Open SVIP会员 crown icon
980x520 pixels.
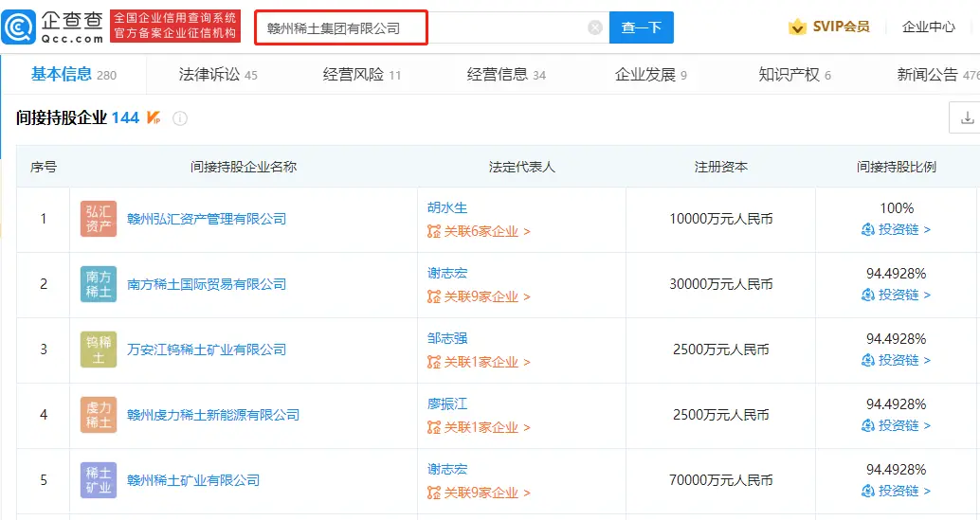tap(797, 27)
